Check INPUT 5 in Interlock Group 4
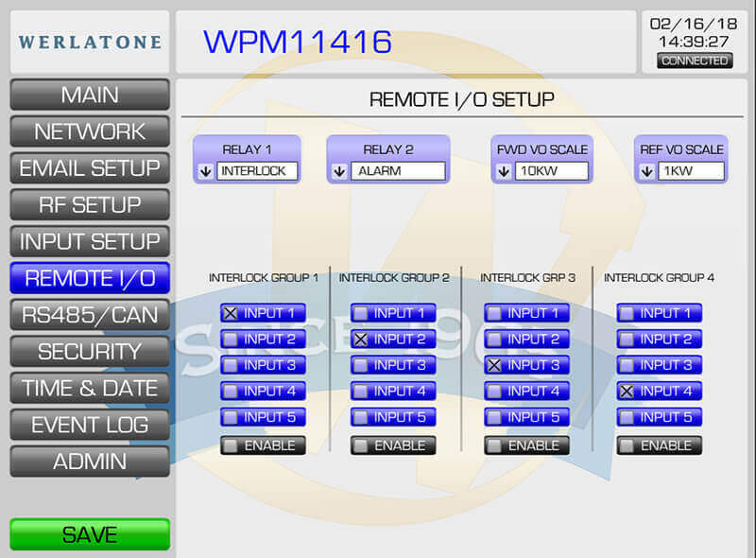The image size is (756, 558). (627, 417)
